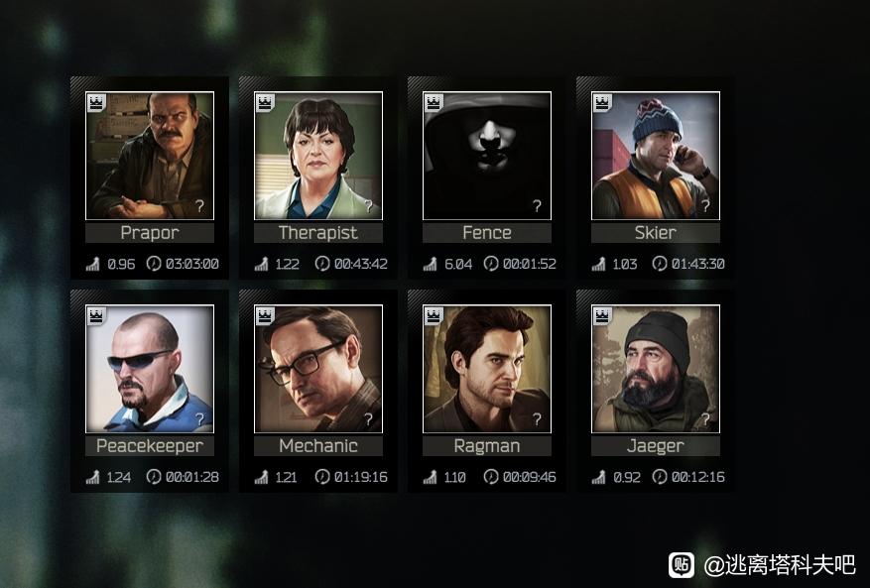The image size is (870, 588).
Task: Select the Jaeger trader portrait
Action: pyautogui.click(x=656, y=369)
